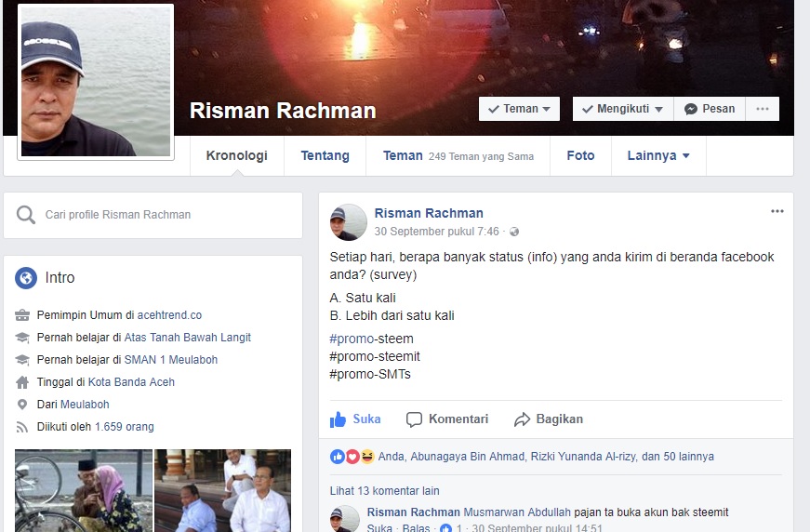The width and height of the screenshot is (810, 532).
Task: Open Risman Rachman's profile picture
Action: point(96,82)
